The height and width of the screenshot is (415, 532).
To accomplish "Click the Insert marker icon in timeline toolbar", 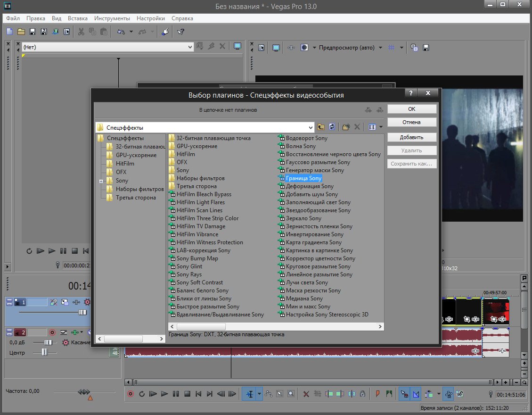I will (x=377, y=393).
